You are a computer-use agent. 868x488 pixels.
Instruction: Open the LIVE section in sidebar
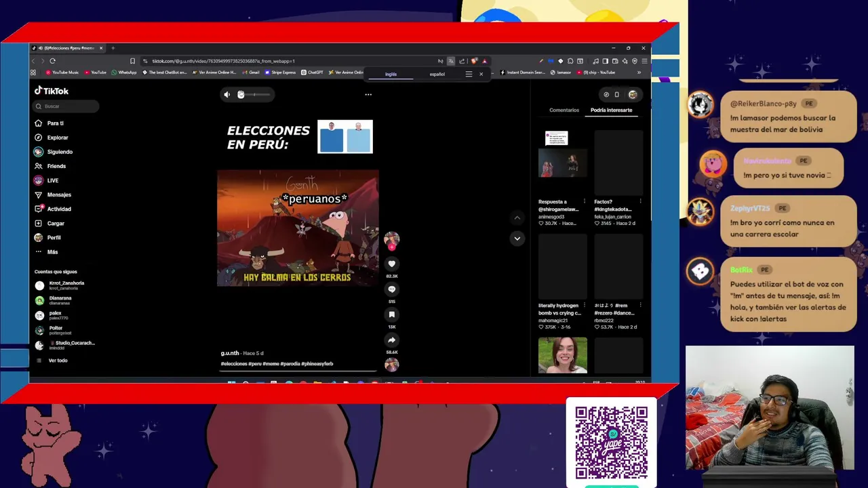coord(47,180)
